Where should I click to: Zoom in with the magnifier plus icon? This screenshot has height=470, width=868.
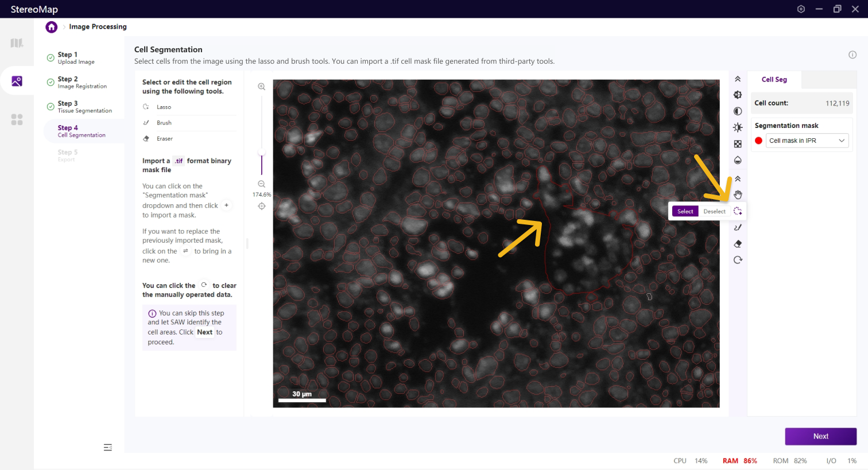262,87
